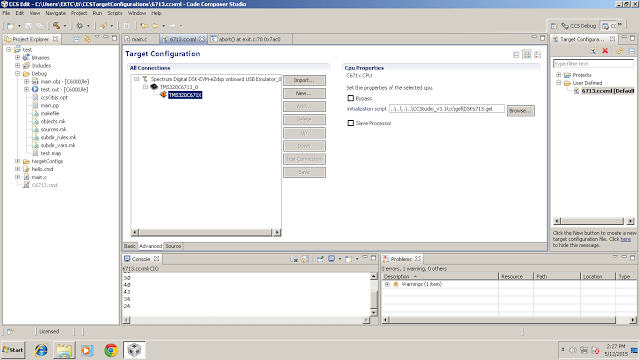Click New Target Configuration icon
The height and width of the screenshot is (360, 640).
point(594,51)
